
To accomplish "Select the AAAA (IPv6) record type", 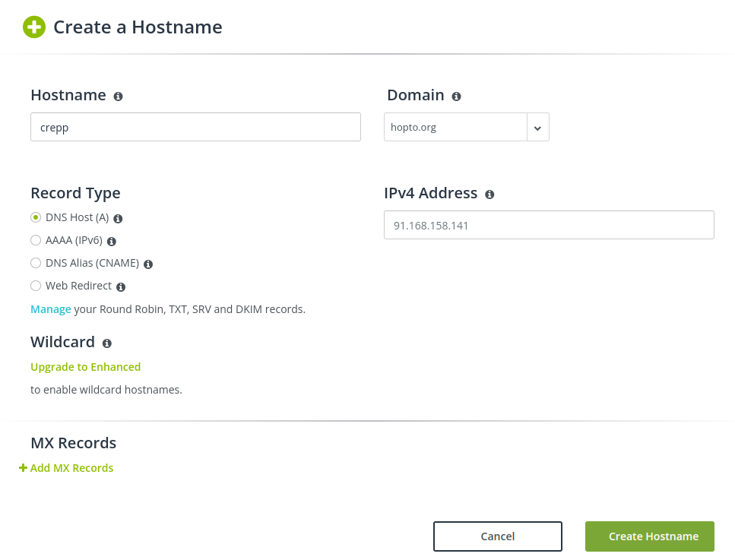I will point(36,240).
